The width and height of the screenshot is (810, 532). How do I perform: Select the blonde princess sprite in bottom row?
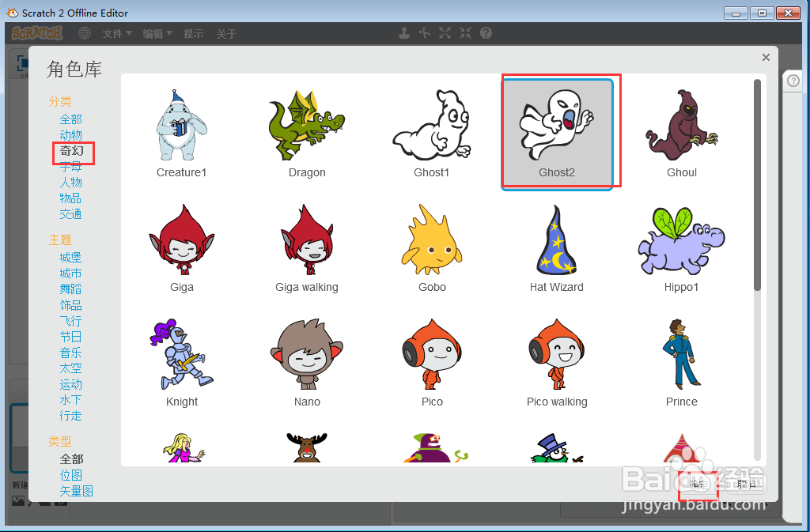click(x=184, y=447)
